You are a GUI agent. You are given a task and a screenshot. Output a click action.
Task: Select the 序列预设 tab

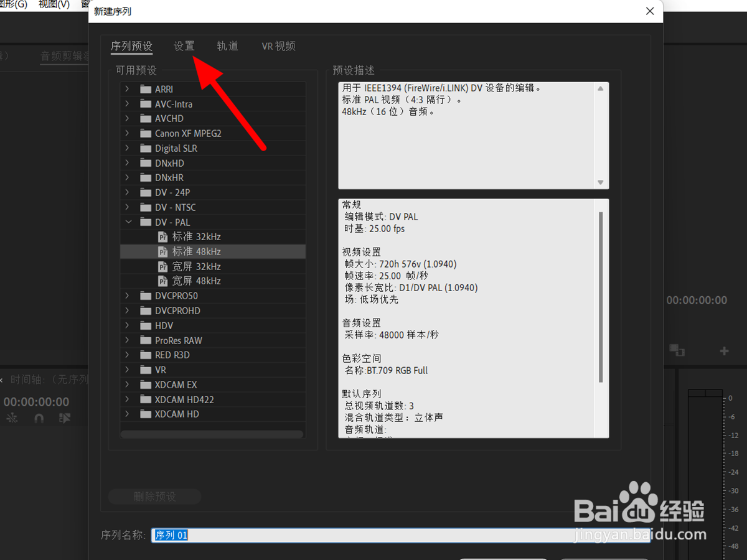click(131, 46)
